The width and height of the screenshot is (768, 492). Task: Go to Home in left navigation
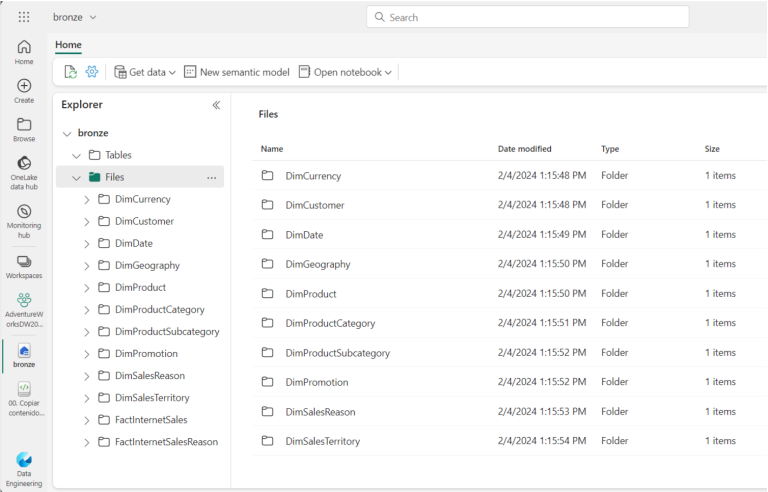[24, 52]
